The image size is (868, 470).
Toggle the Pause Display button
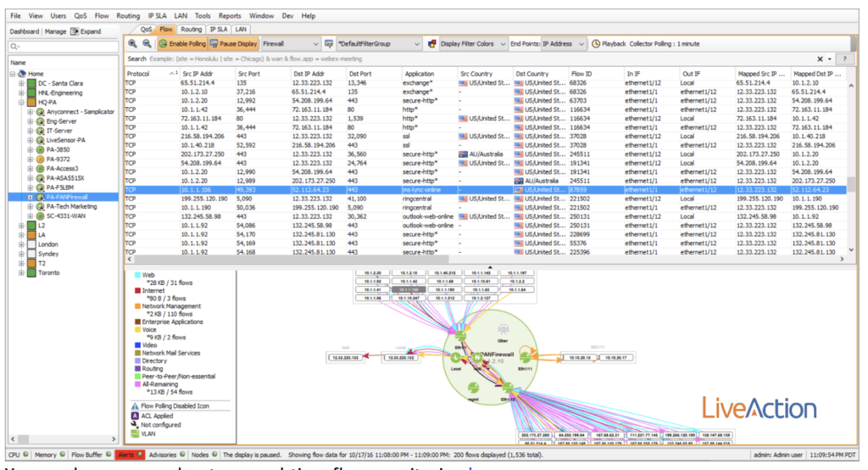[x=233, y=43]
